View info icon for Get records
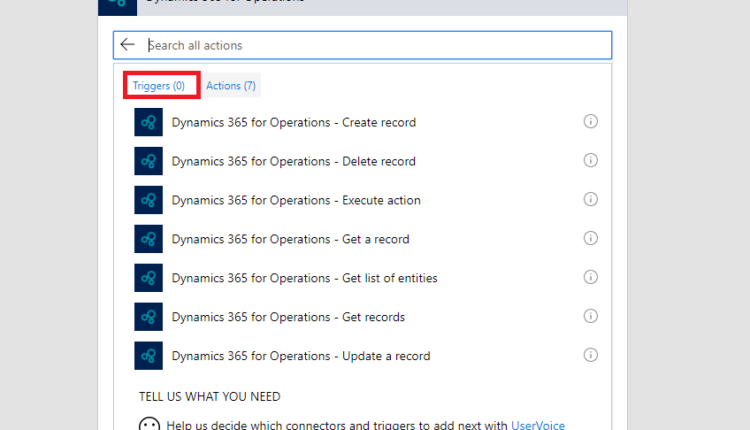The image size is (750, 430). pyautogui.click(x=590, y=316)
